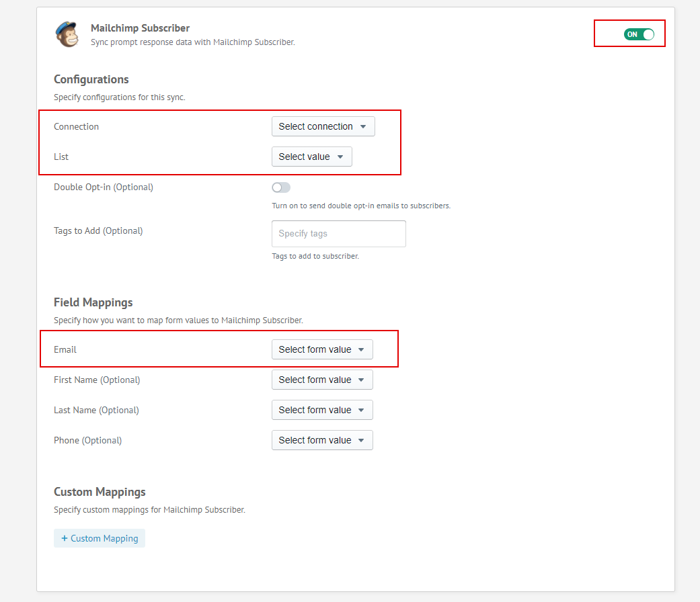
Task: Open the First Name Select form value dropdown
Action: 322,380
